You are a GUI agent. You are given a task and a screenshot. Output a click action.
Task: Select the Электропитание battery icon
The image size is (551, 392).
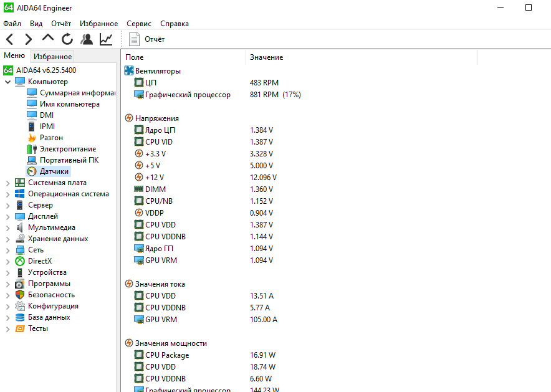click(x=32, y=149)
